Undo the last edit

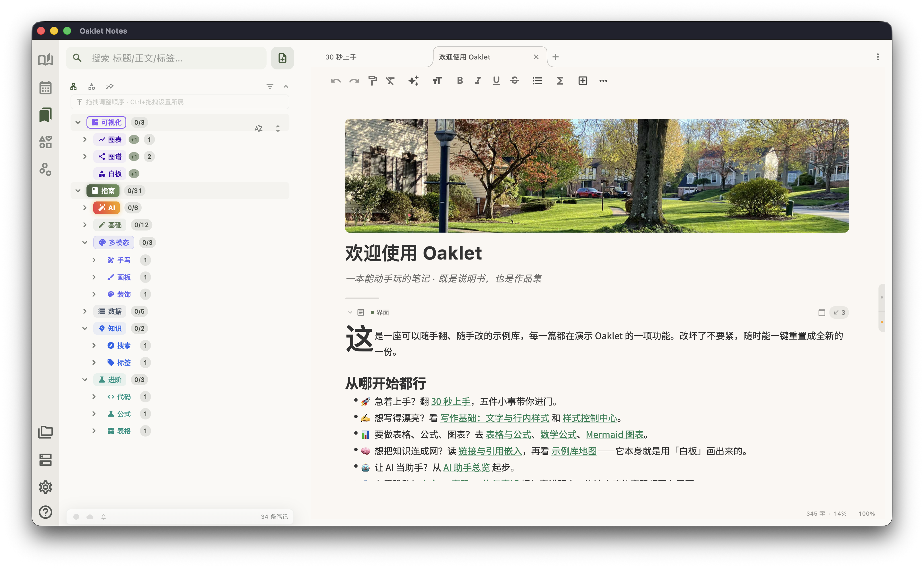point(336,81)
